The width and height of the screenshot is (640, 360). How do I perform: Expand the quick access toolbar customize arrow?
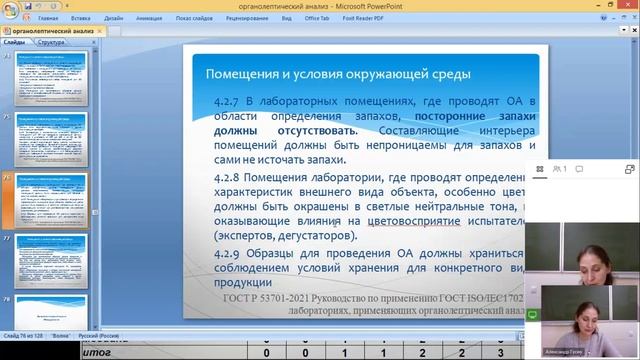(67, 6)
